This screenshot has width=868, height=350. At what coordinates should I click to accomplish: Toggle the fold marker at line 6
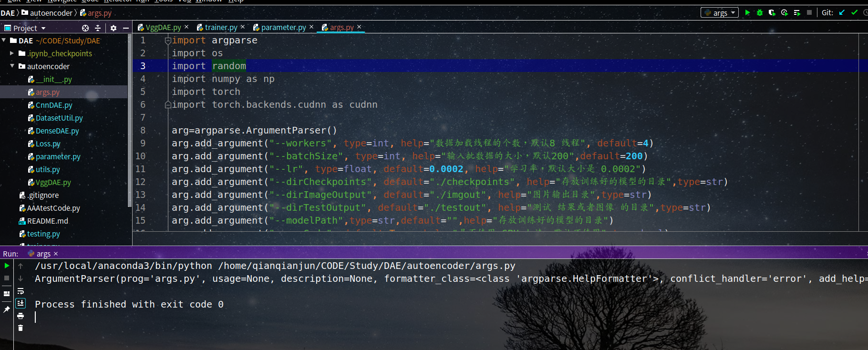[x=168, y=104]
